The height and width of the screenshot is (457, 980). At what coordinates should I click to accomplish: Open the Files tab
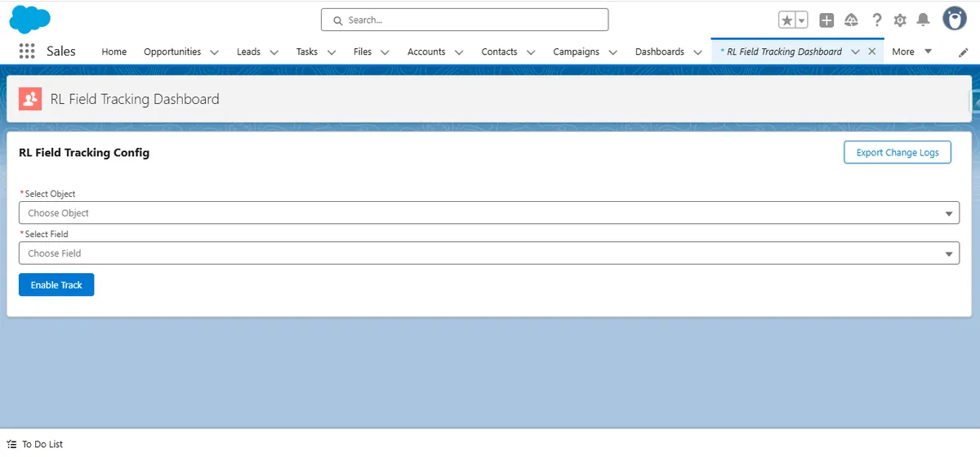[363, 52]
